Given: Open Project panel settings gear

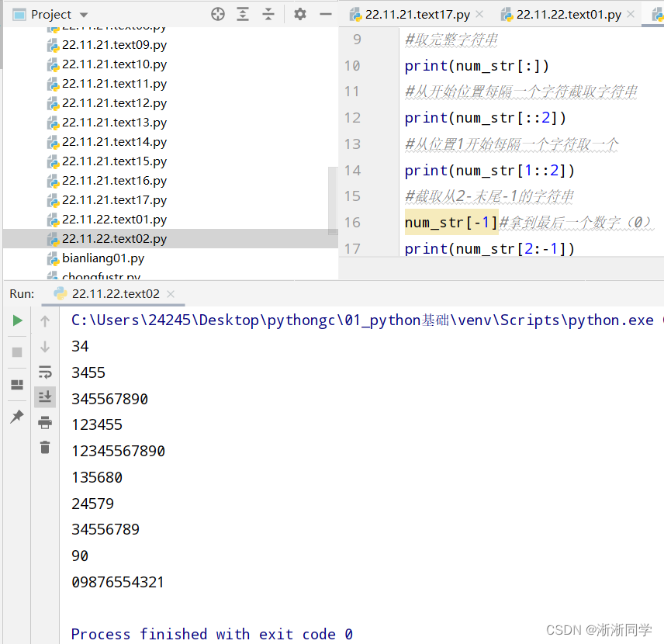Looking at the screenshot, I should [x=300, y=15].
